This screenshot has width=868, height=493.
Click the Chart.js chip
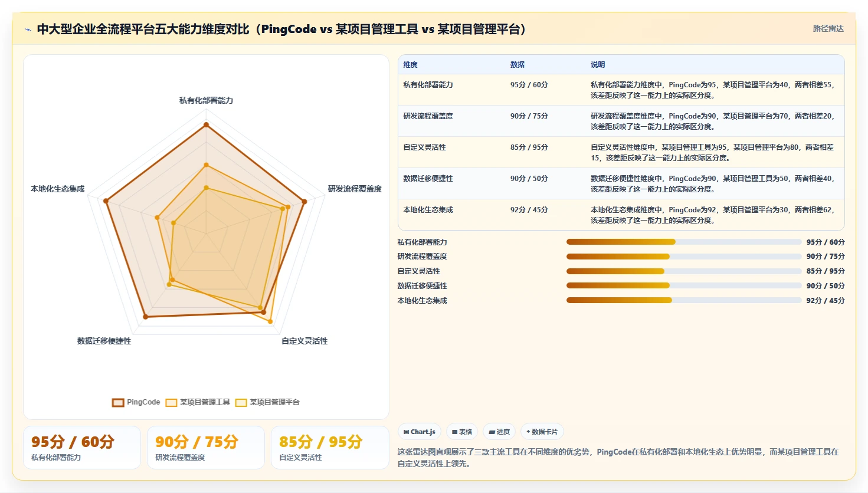[420, 432]
